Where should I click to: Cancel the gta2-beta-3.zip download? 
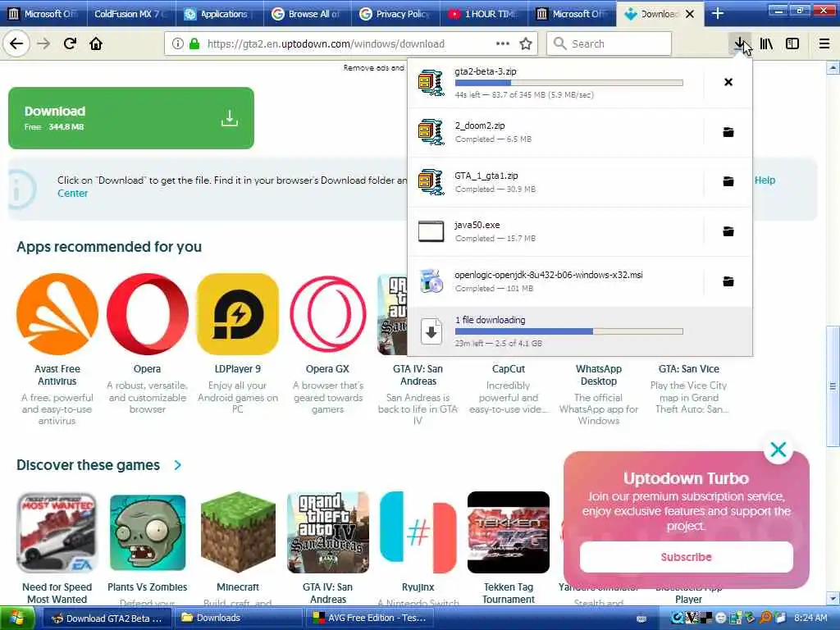point(728,82)
